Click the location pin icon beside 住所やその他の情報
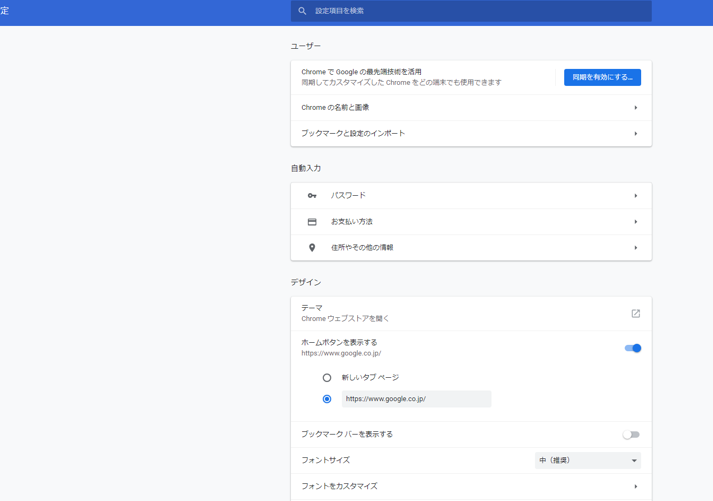 pyautogui.click(x=312, y=248)
